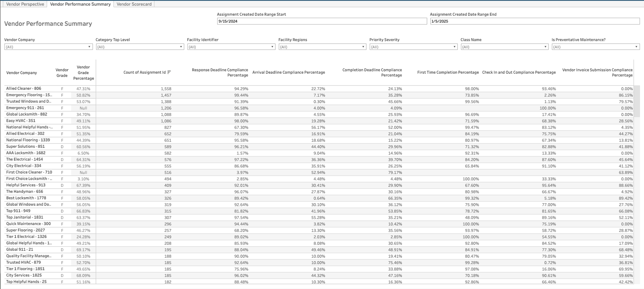This screenshot has height=289, width=644.
Task: Click the Vendor Grade Percentage column header
Action: 84,73
